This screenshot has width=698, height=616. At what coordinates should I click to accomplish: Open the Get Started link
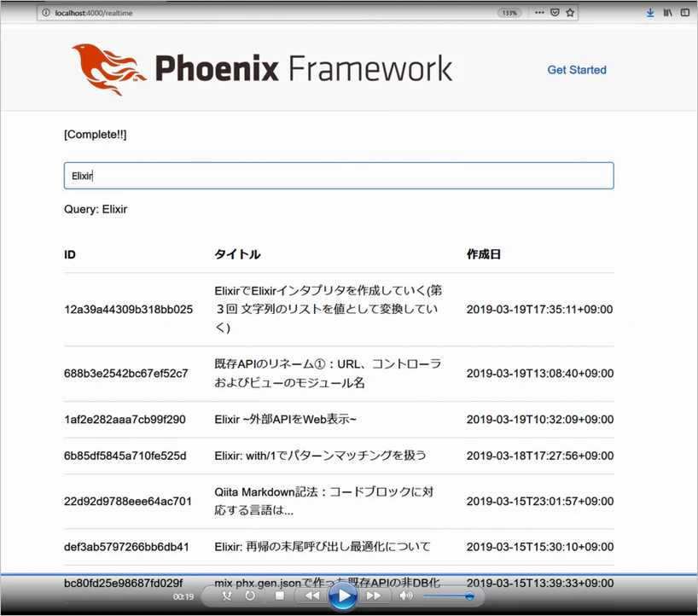click(577, 70)
